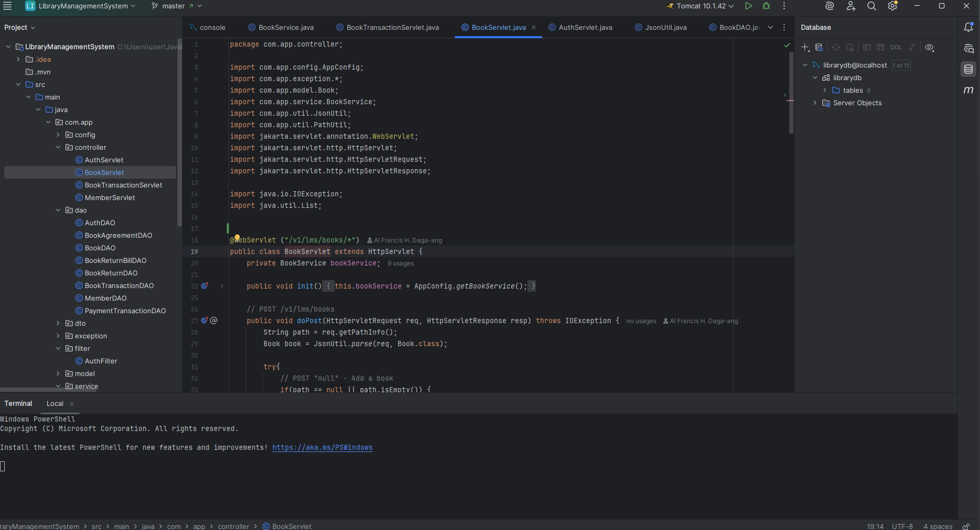This screenshot has height=530, width=980.
Task: Open data source properties in Database toolbar
Action: tap(819, 48)
